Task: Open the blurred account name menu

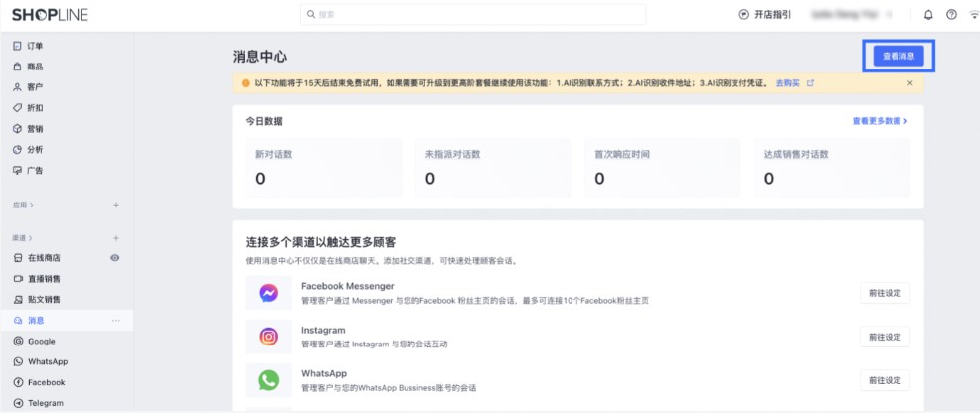Action: point(851,14)
